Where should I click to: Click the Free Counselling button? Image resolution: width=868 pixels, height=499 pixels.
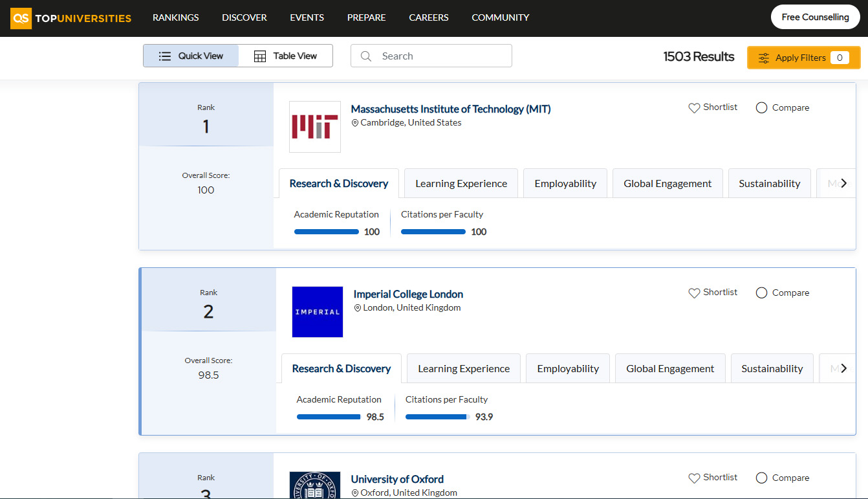815,17
